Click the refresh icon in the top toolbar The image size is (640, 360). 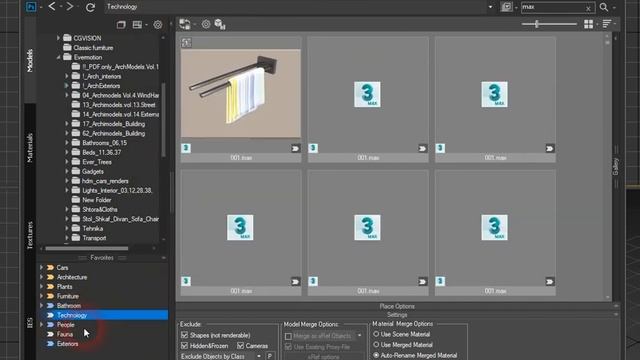[x=90, y=7]
